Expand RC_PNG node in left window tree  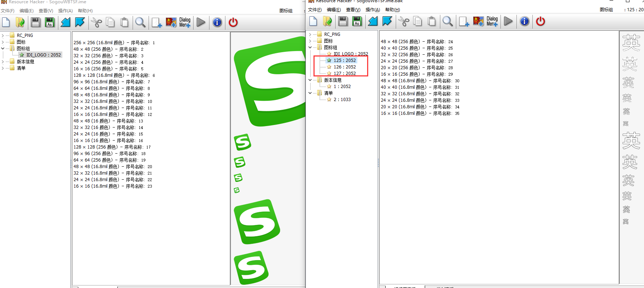3,36
